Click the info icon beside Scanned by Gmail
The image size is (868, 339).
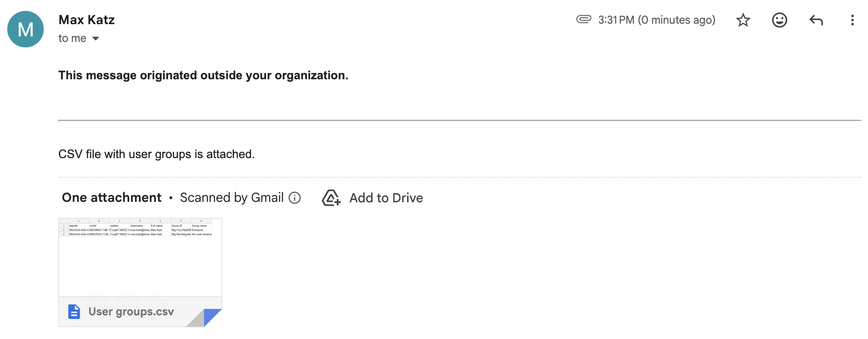pyautogui.click(x=295, y=198)
